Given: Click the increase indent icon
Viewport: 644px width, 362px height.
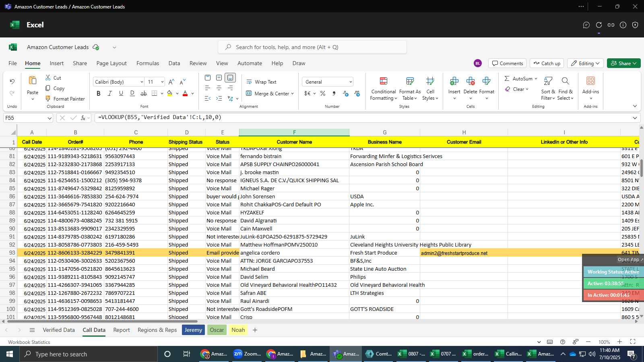Looking at the screenshot, I should coord(219,99).
